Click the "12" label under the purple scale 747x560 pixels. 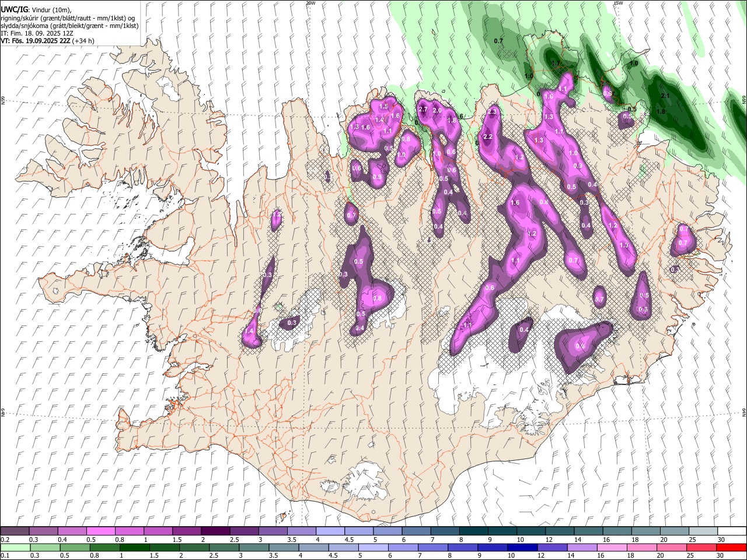(549, 540)
